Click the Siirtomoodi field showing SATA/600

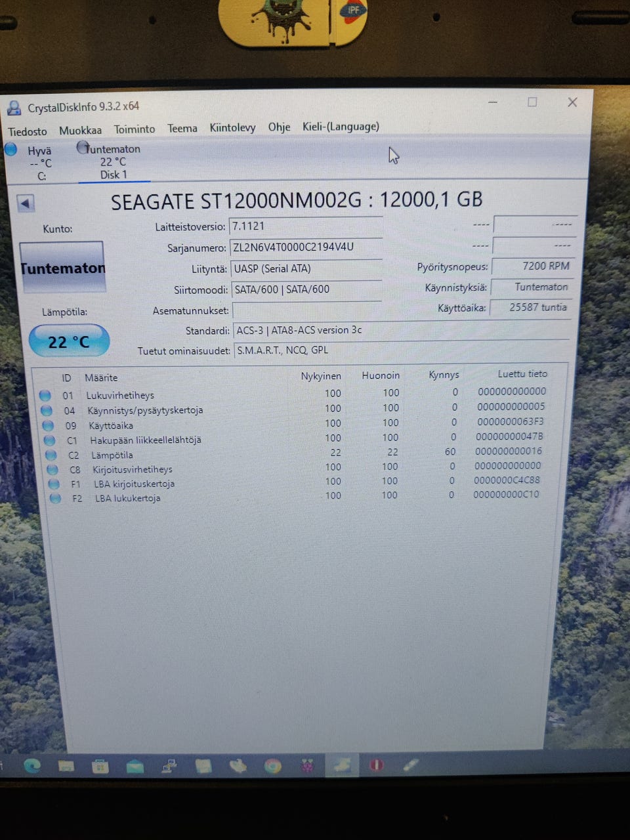(306, 289)
